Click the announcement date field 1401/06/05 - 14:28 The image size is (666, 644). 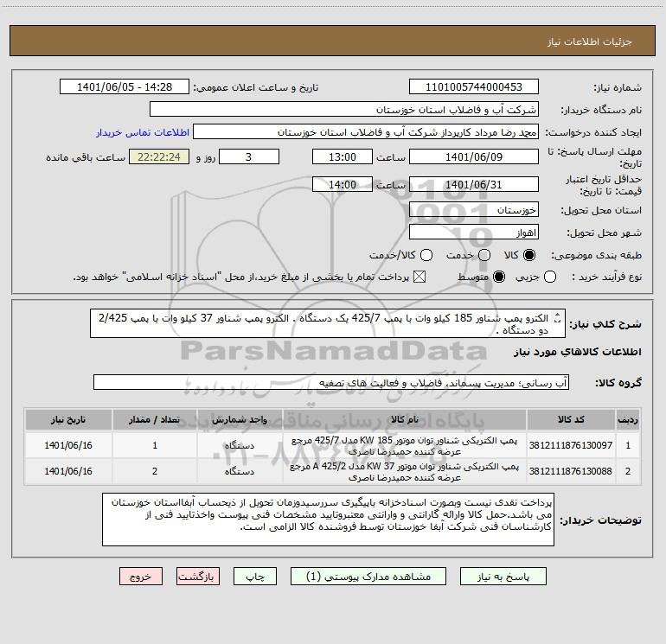tap(125, 87)
